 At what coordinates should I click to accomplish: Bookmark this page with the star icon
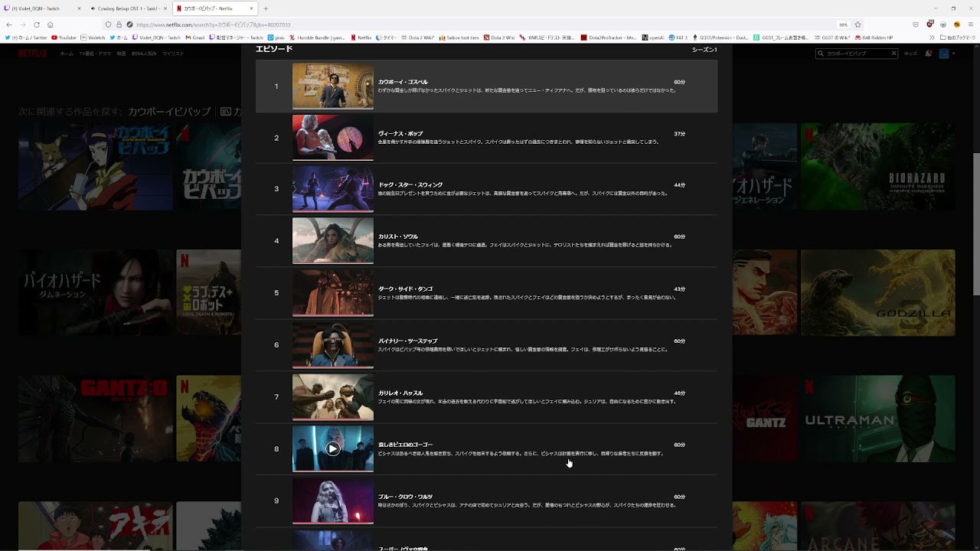pos(857,24)
